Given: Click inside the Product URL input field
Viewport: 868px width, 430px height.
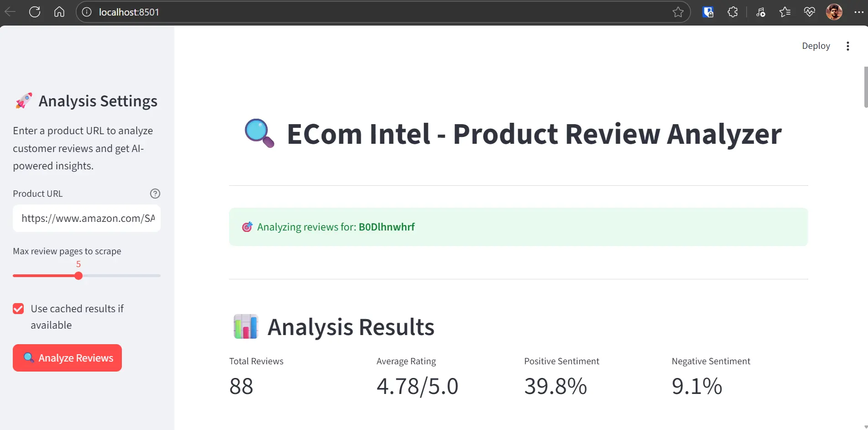Looking at the screenshot, I should (x=87, y=218).
